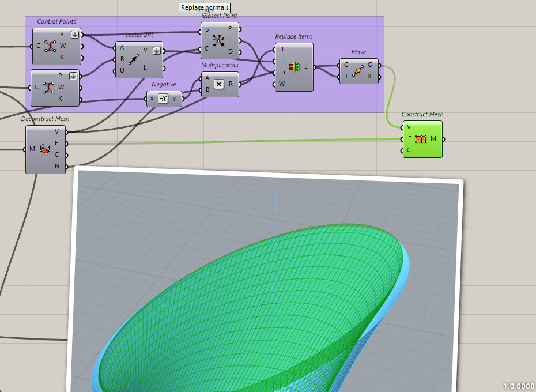Select the upper Control Points component icon
536x392 pixels.
point(49,46)
